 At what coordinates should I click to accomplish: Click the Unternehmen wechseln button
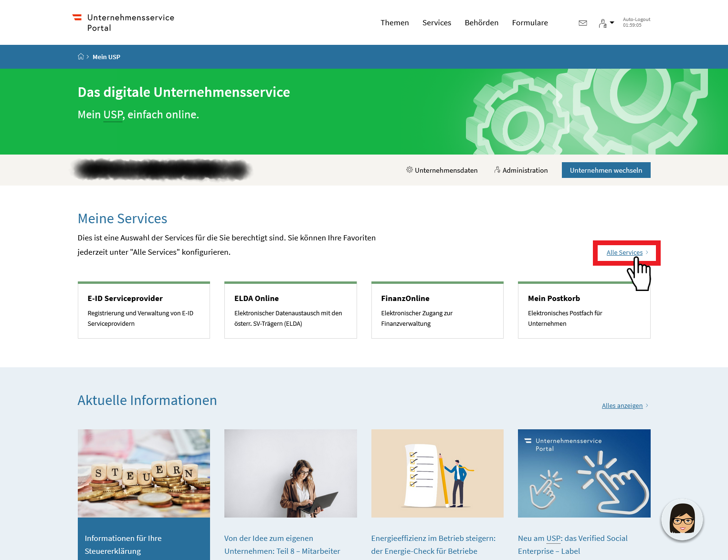pos(606,170)
